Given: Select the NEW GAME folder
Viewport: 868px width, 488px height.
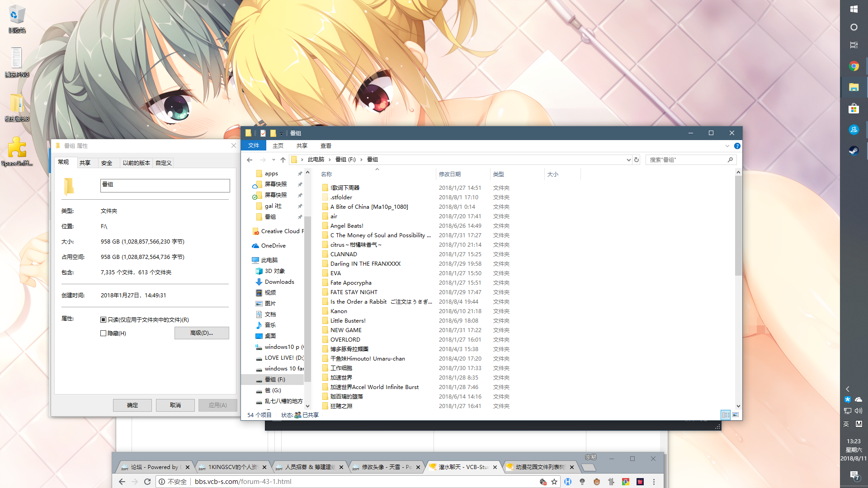Looking at the screenshot, I should pos(346,330).
